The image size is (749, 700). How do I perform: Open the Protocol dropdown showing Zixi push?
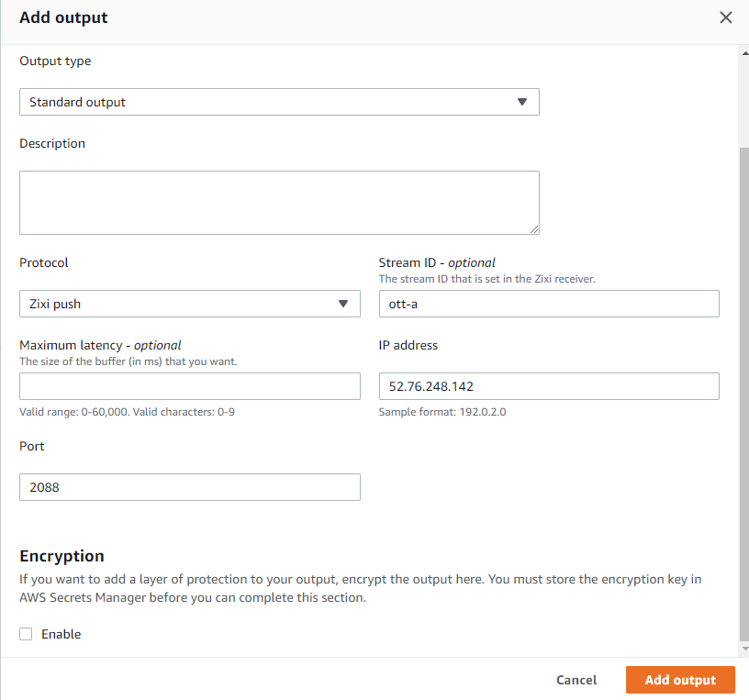189,304
